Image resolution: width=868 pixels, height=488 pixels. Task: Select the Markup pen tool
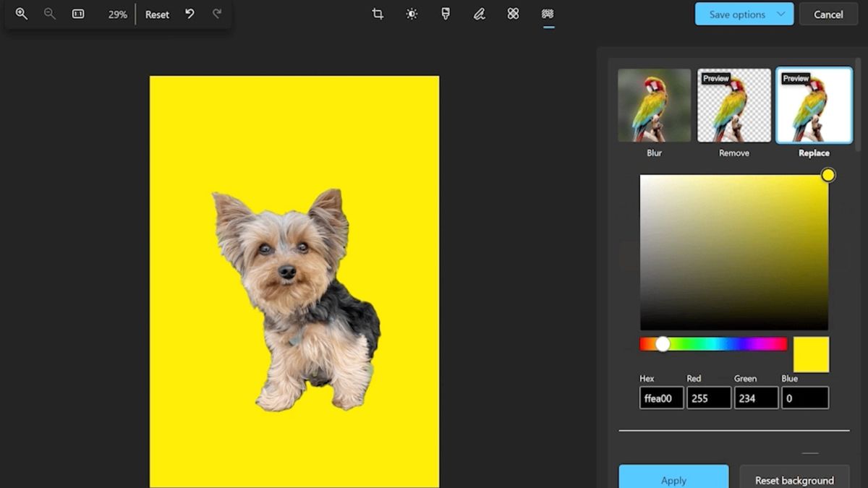[479, 14]
